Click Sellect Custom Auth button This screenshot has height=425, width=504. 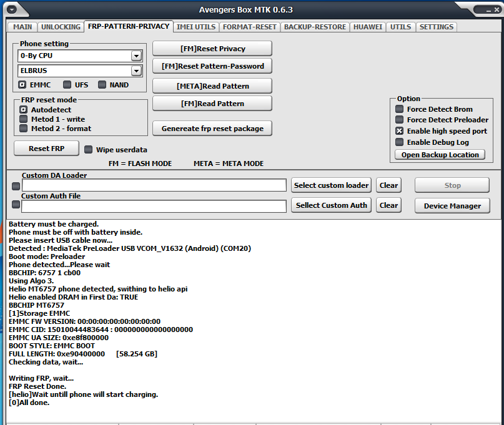click(x=331, y=205)
